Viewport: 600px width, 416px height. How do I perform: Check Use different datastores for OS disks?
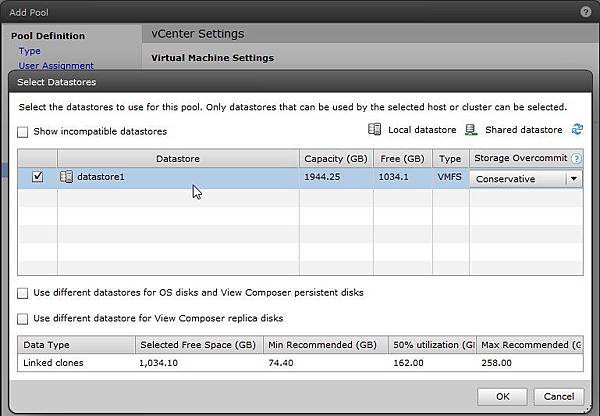point(23,293)
